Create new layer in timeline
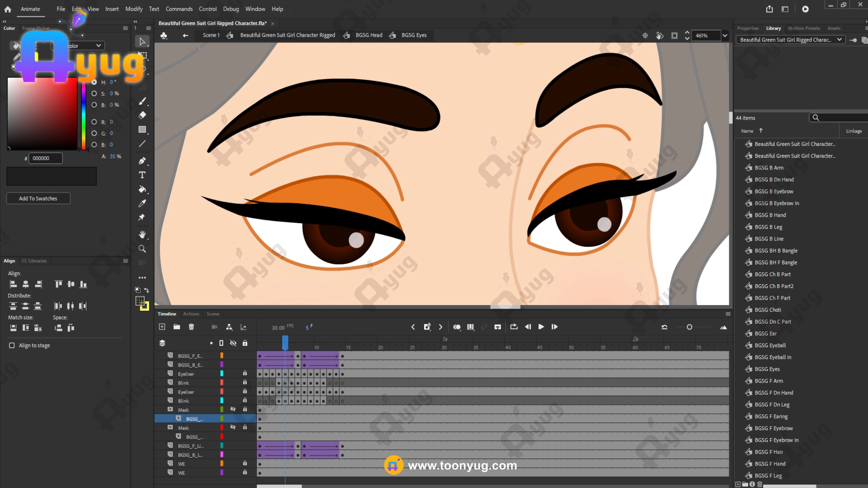The width and height of the screenshot is (868, 488). tap(162, 327)
